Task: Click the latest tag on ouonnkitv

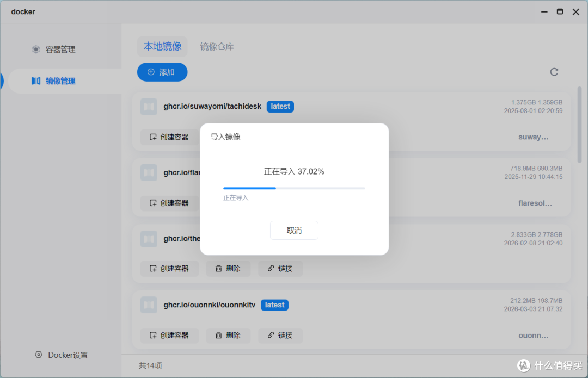Action: coord(274,305)
